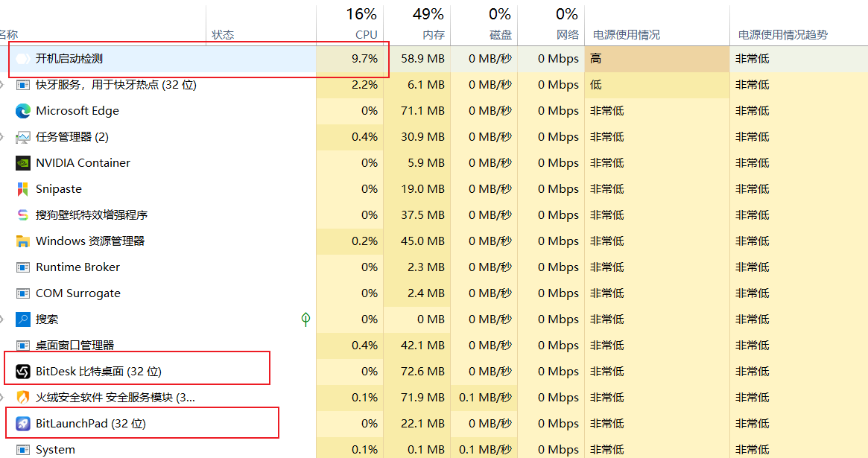This screenshot has width=868, height=458.
Task: Click the BitLaunchPad process icon
Action: coord(23,423)
